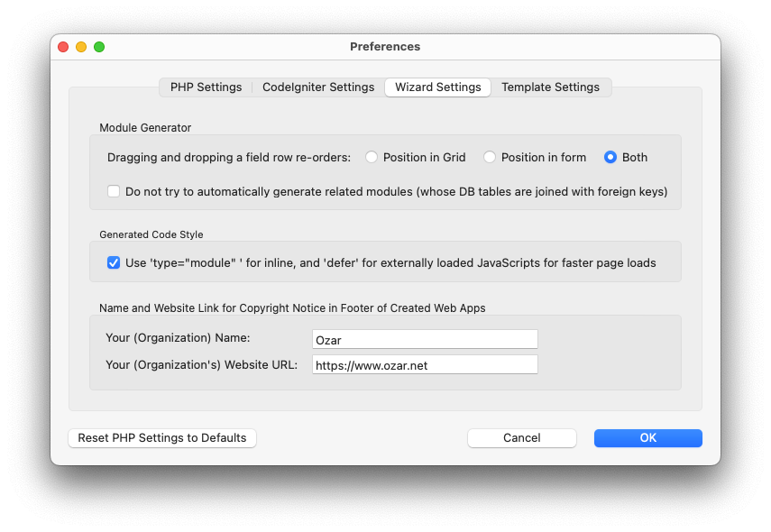
Task: Cancel the Preferences dialog
Action: point(521,438)
